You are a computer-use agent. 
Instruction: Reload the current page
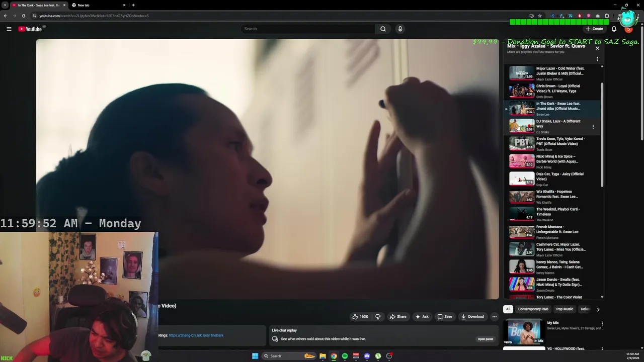coord(23,16)
